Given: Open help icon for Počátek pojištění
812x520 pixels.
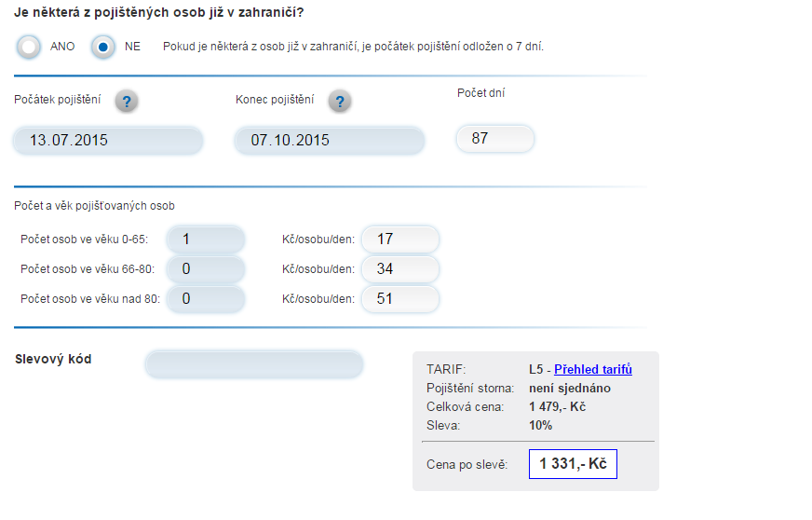Looking at the screenshot, I should click(x=127, y=101).
